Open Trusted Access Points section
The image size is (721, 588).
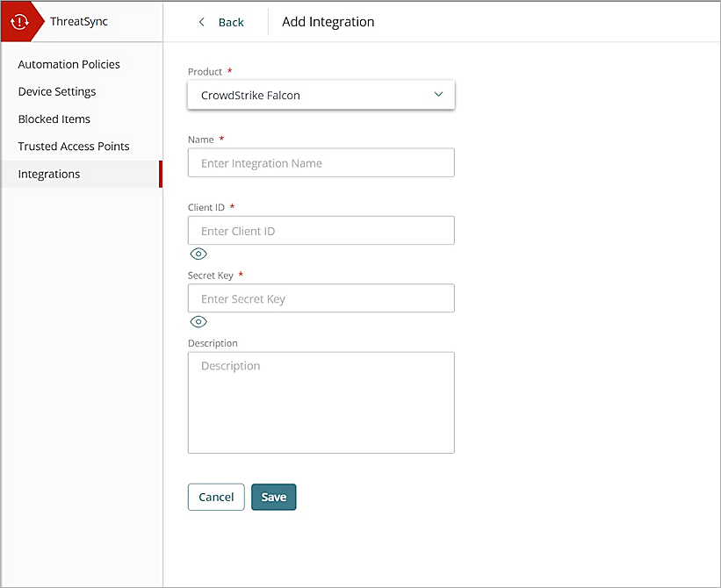click(x=74, y=146)
